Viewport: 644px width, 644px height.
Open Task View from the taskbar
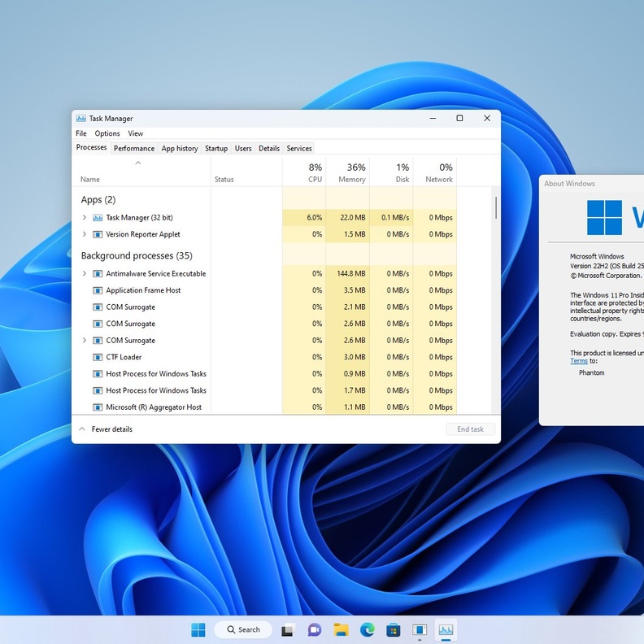pos(288,629)
